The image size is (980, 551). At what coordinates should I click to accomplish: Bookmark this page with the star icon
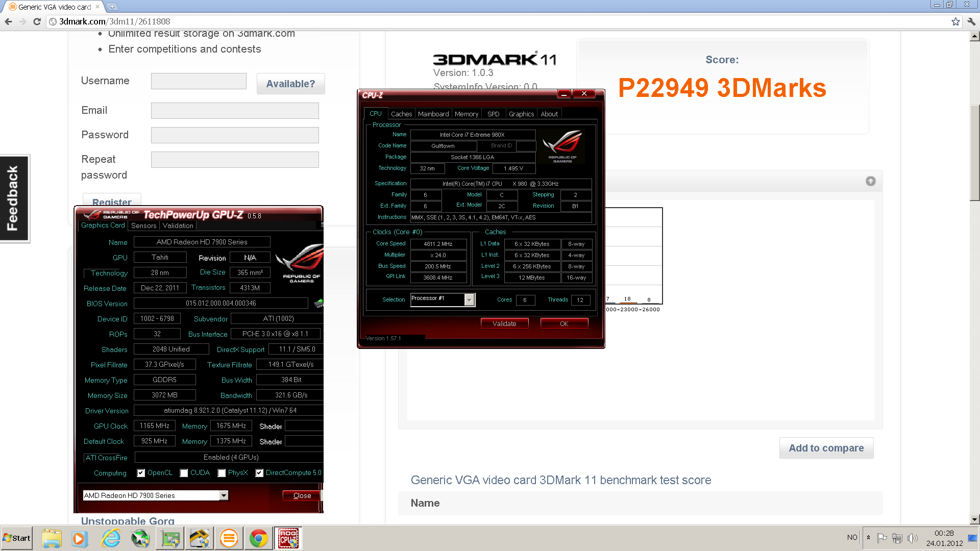[955, 21]
